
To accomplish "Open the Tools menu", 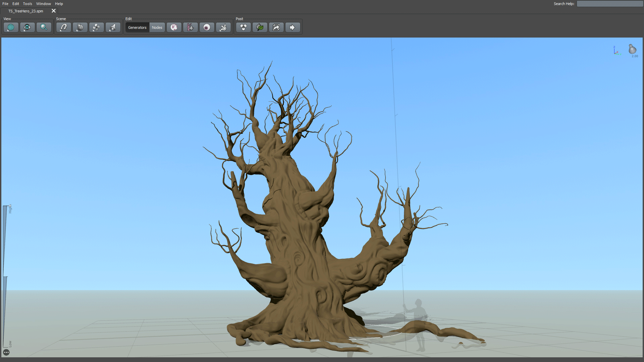I will click(27, 4).
